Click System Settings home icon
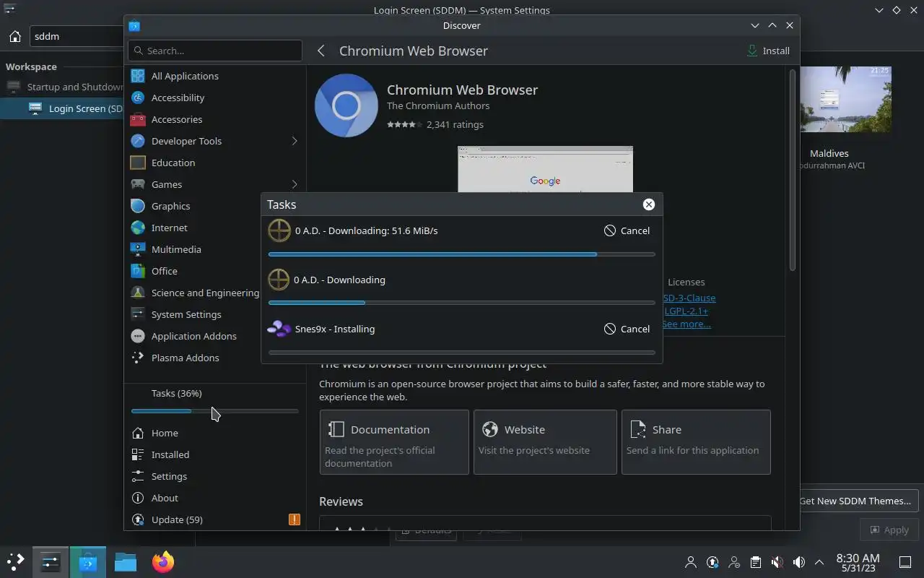924x578 pixels. pyautogui.click(x=15, y=36)
